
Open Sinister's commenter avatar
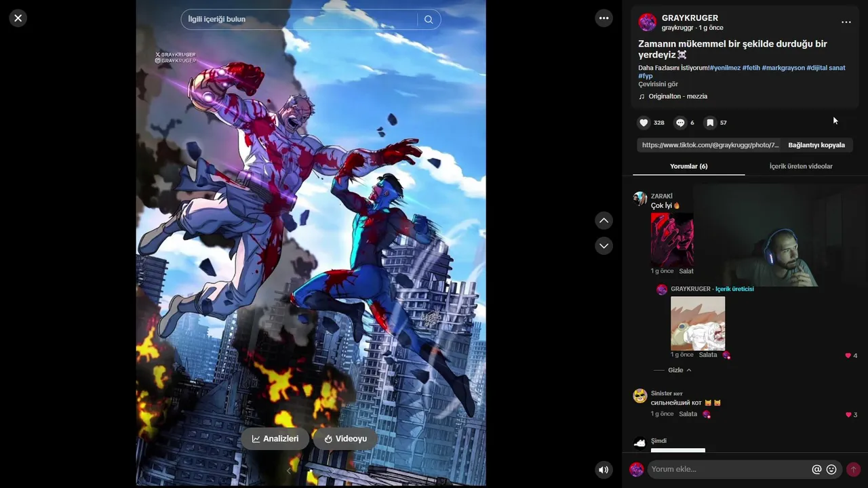pos(640,396)
